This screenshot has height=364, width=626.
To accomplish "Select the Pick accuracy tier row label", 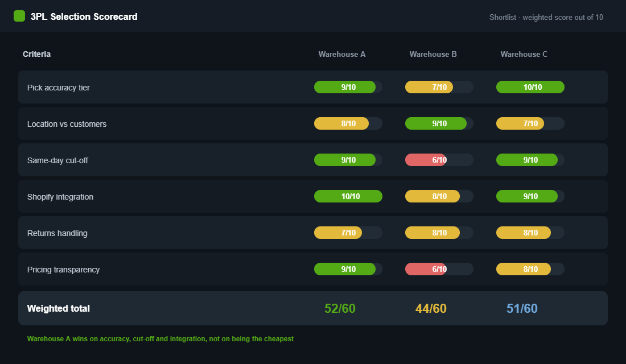I will 58,88.
